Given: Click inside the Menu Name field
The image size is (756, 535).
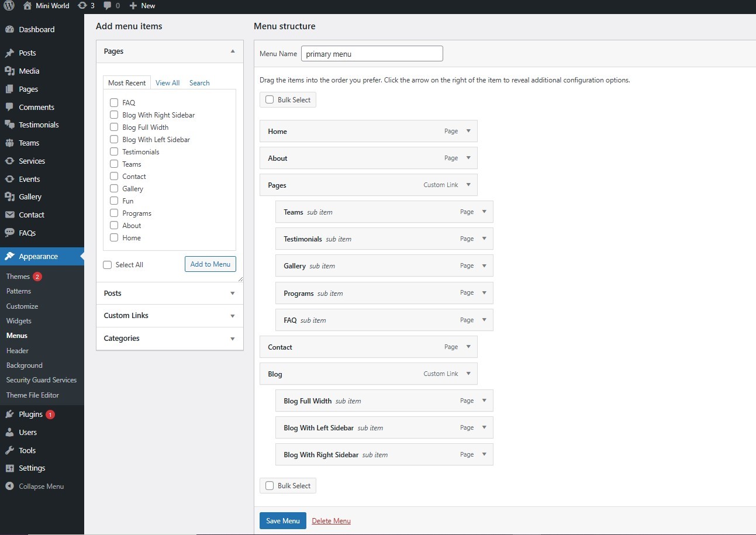Looking at the screenshot, I should [x=371, y=53].
